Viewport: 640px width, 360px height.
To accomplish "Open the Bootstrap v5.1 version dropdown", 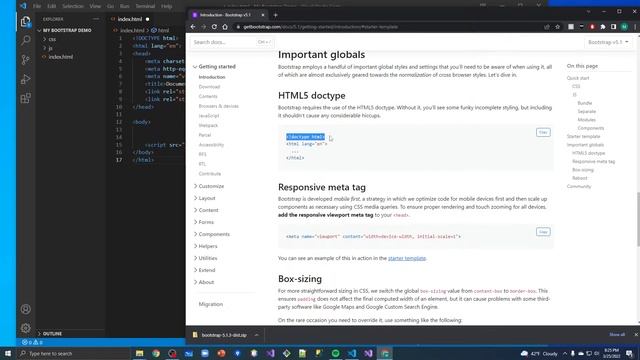I will (x=608, y=42).
